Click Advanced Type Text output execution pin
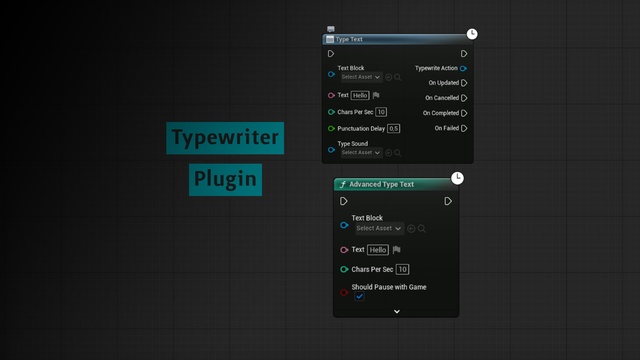The image size is (640, 360). tap(448, 201)
